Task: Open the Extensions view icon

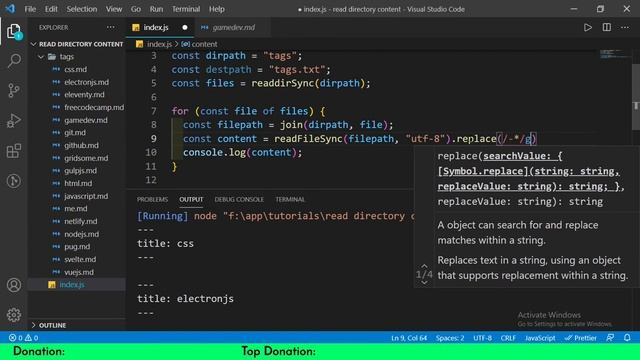Action: (x=14, y=151)
